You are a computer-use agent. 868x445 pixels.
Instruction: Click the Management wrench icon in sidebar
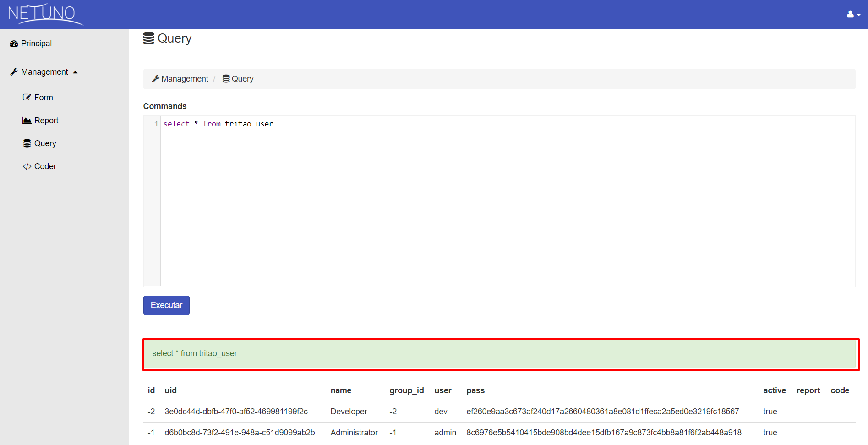tap(14, 72)
